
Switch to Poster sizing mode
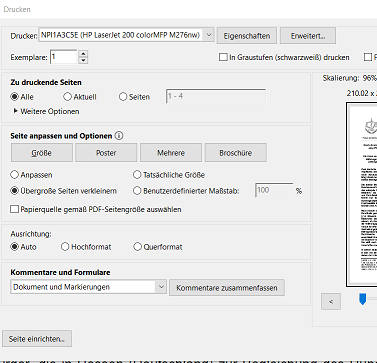coord(106,153)
